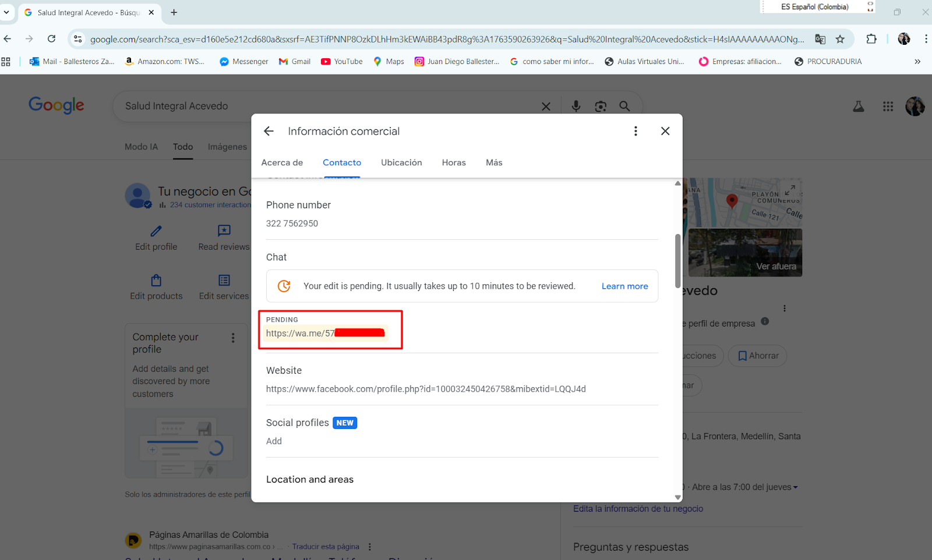Add social profiles

[x=274, y=441]
